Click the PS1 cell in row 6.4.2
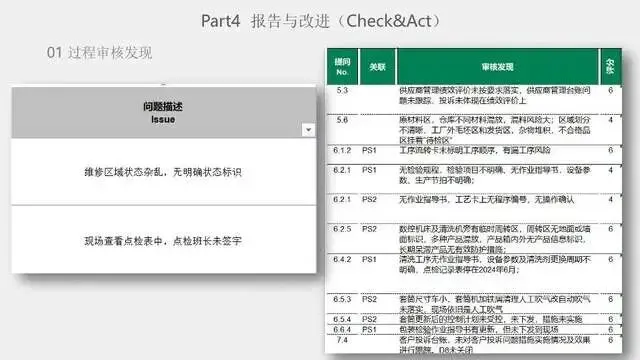This screenshot has width=640, height=360. point(369,260)
